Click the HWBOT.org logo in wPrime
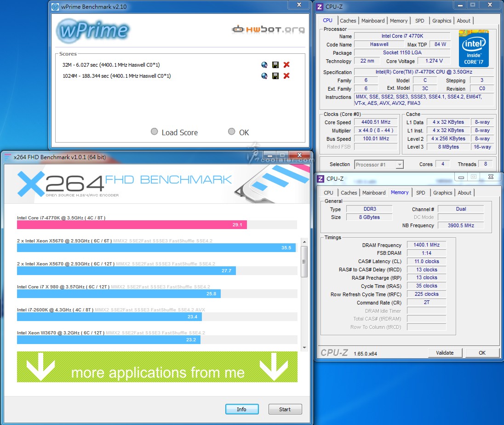The image size is (504, 425). (x=268, y=29)
